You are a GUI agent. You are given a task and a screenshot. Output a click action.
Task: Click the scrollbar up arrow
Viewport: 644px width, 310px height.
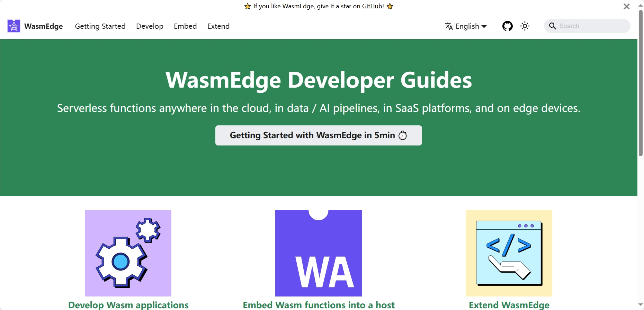(x=641, y=5)
